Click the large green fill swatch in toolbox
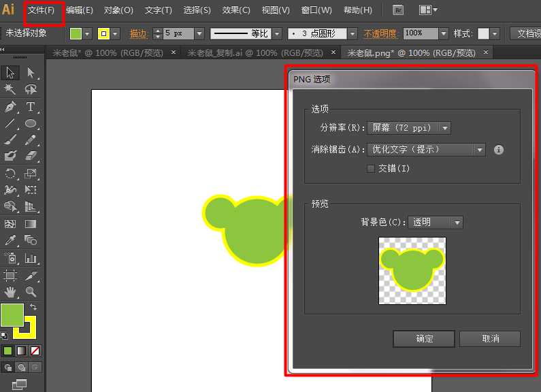 [12, 315]
